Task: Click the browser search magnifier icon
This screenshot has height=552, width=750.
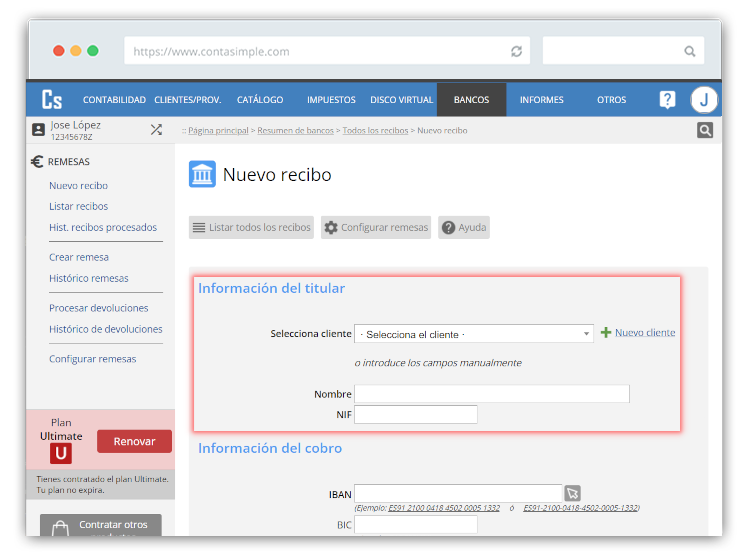Action: click(689, 51)
